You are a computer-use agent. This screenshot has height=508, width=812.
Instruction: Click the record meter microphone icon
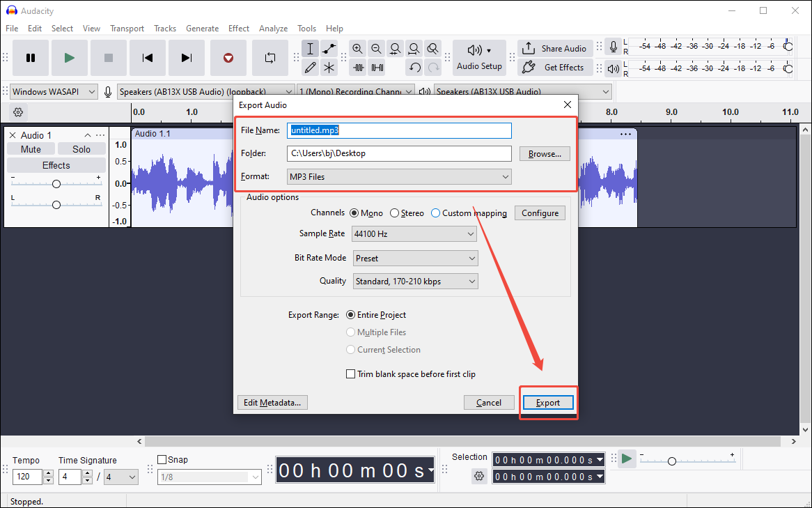[x=613, y=47]
